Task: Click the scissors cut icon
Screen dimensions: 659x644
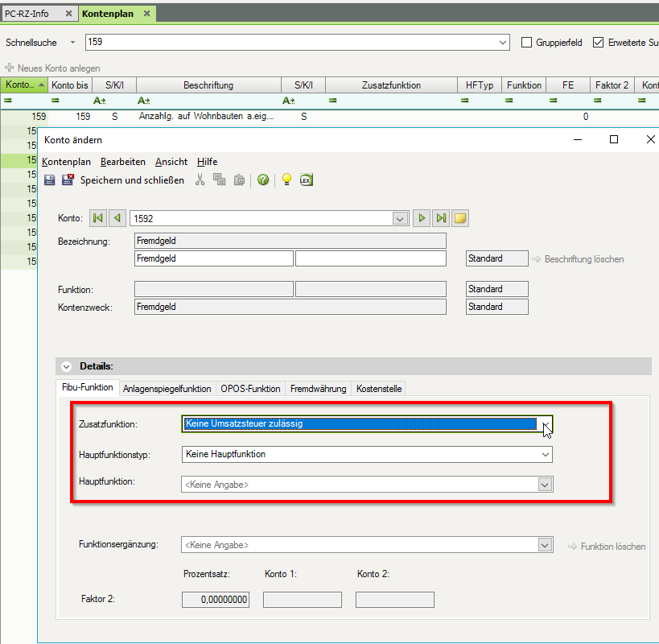Action: 200,180
